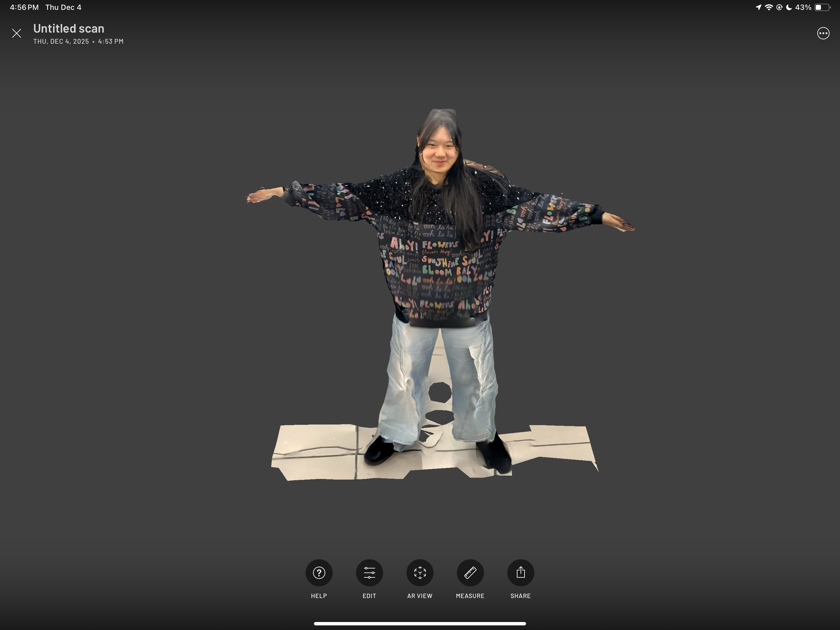Select the Measure ruler tool
Viewport: 840px width, 630px height.
[470, 572]
